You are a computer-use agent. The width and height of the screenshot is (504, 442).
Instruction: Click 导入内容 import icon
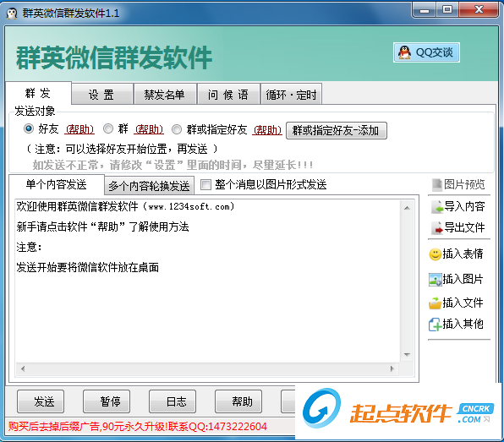click(437, 207)
